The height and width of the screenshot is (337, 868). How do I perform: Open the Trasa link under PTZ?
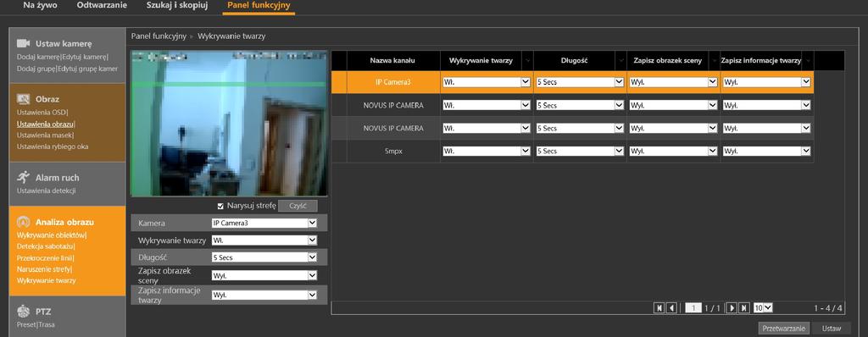pos(46,325)
